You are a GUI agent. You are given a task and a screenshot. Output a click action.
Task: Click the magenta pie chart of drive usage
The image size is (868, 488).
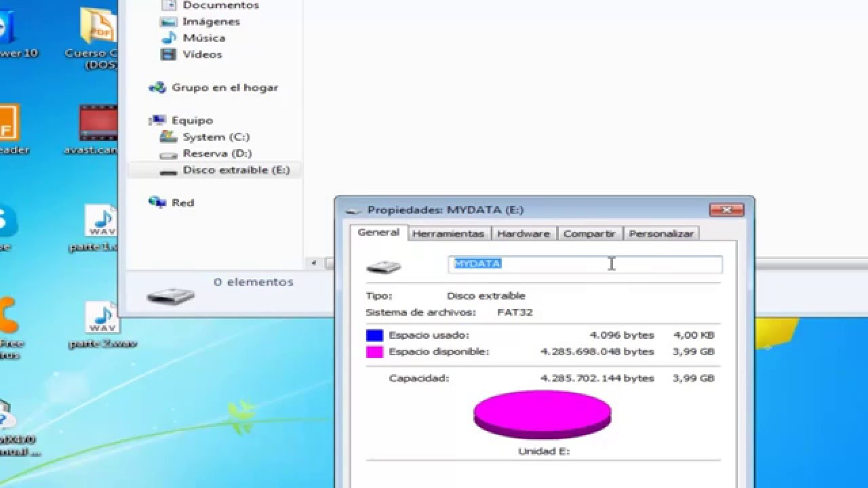[542, 414]
